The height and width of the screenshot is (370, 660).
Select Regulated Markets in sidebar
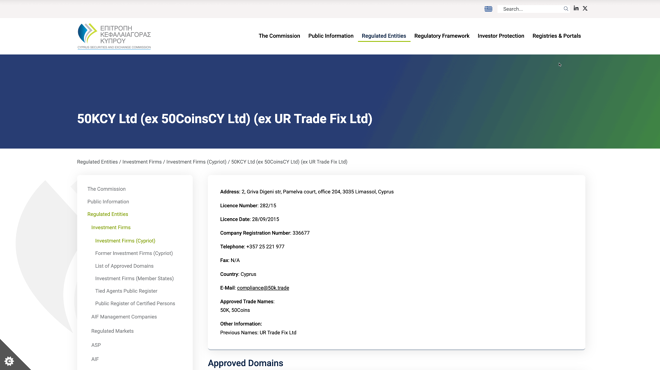pyautogui.click(x=112, y=331)
